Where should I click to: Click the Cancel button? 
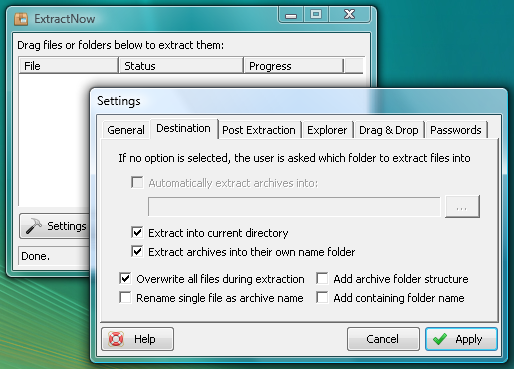[383, 339]
